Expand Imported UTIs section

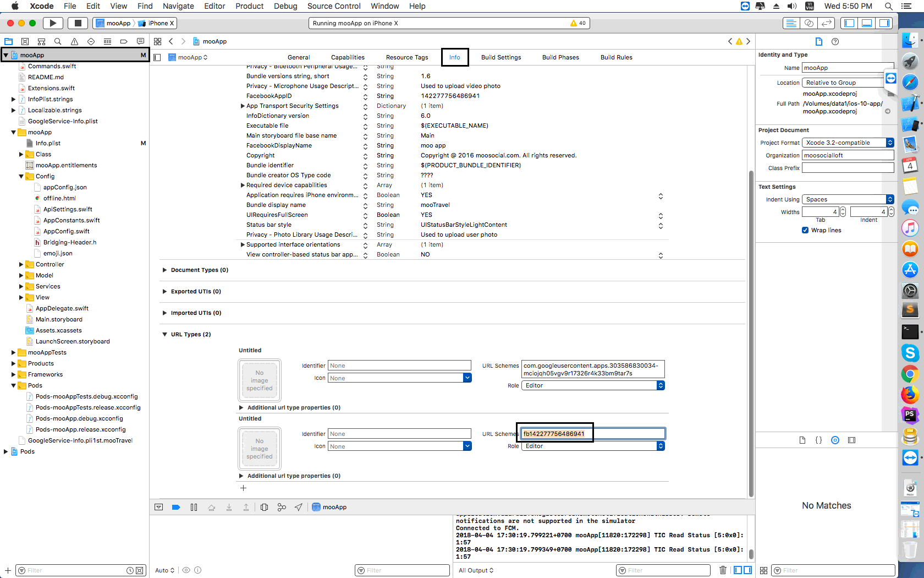164,313
